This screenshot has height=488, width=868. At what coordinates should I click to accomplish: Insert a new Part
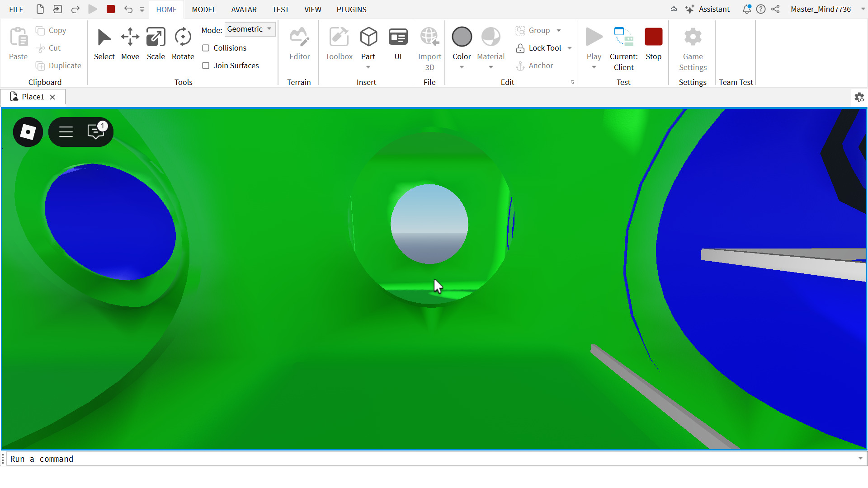[x=368, y=38]
